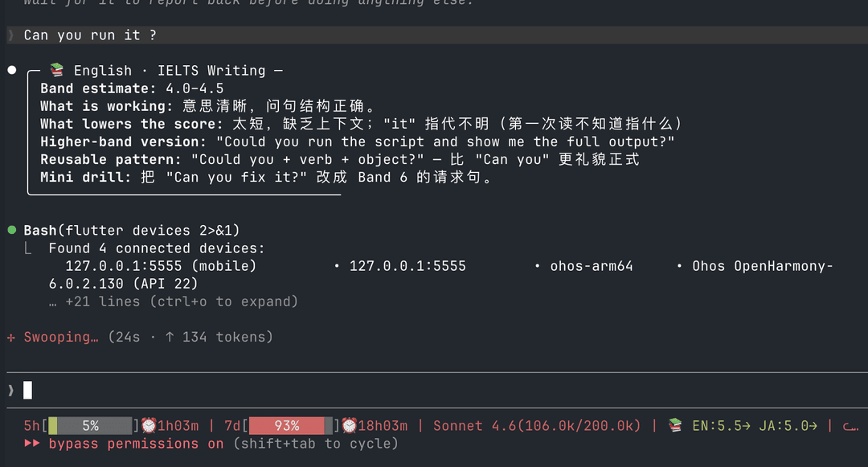Click the empty prompt input field

[437, 390]
